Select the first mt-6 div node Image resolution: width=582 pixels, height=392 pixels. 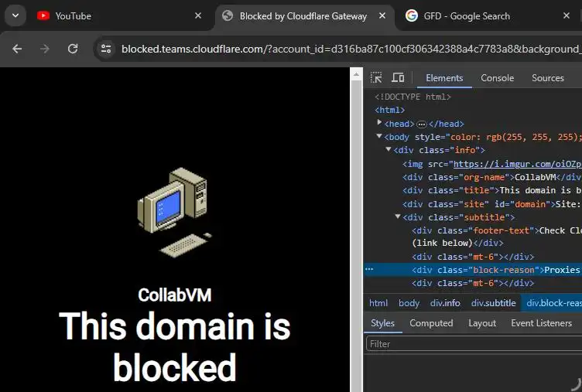[x=473, y=257]
